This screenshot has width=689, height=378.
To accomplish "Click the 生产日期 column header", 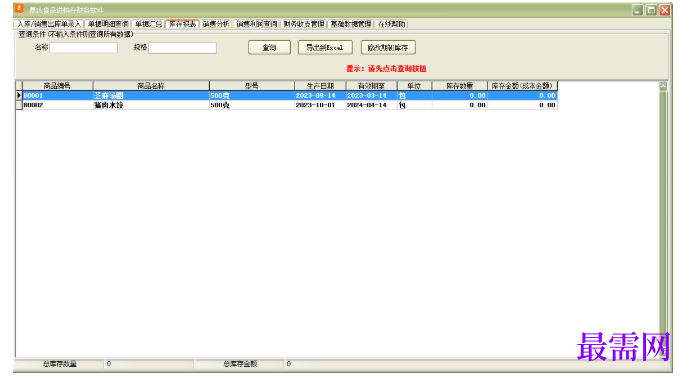I will [x=320, y=86].
